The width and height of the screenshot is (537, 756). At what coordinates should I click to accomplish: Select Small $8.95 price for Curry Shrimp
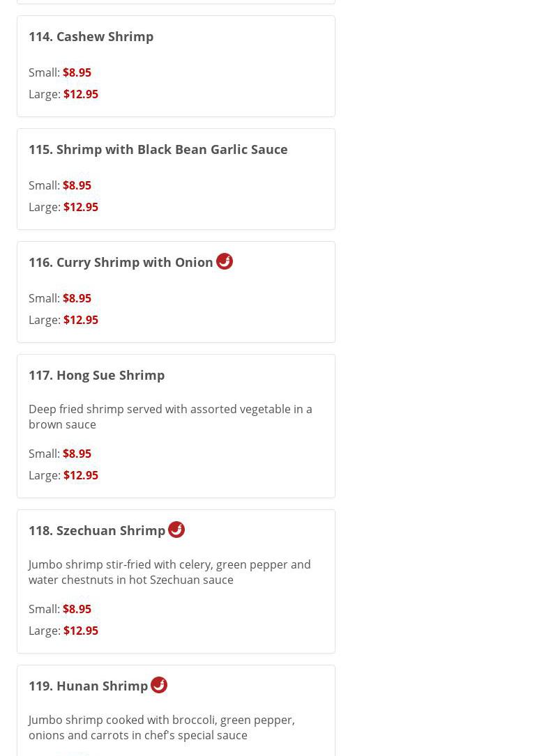[77, 298]
